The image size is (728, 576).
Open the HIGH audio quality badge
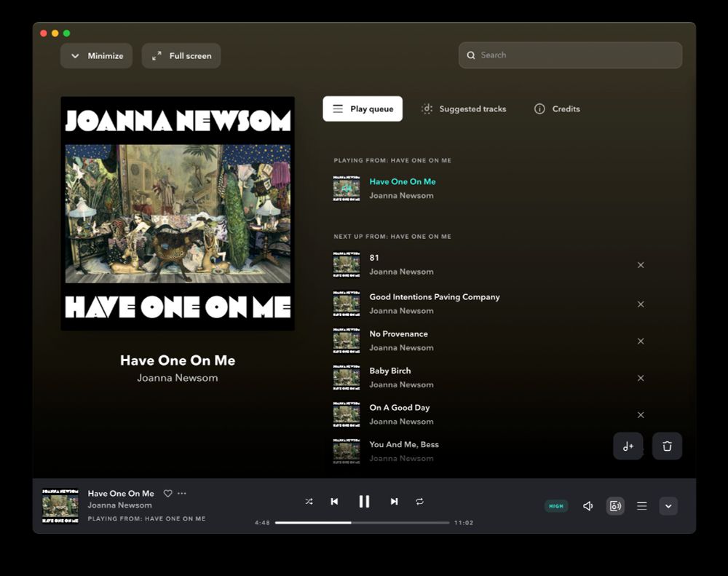(556, 505)
